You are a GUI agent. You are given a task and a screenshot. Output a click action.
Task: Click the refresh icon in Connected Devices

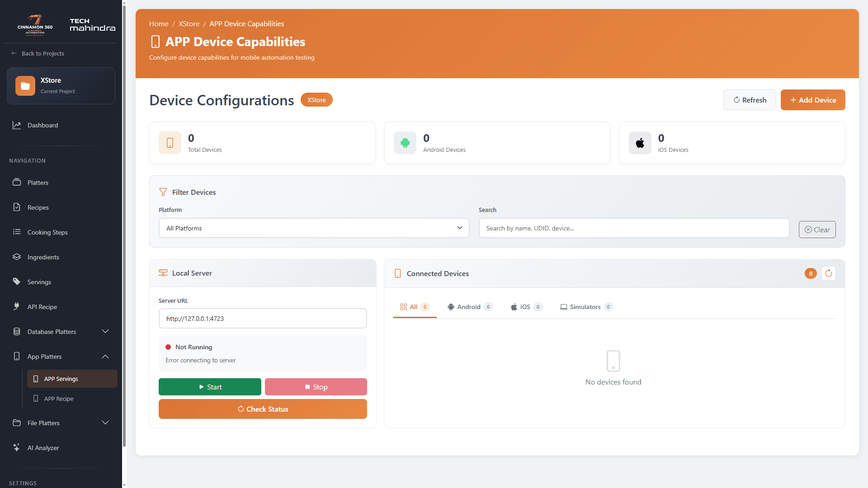pyautogui.click(x=828, y=273)
